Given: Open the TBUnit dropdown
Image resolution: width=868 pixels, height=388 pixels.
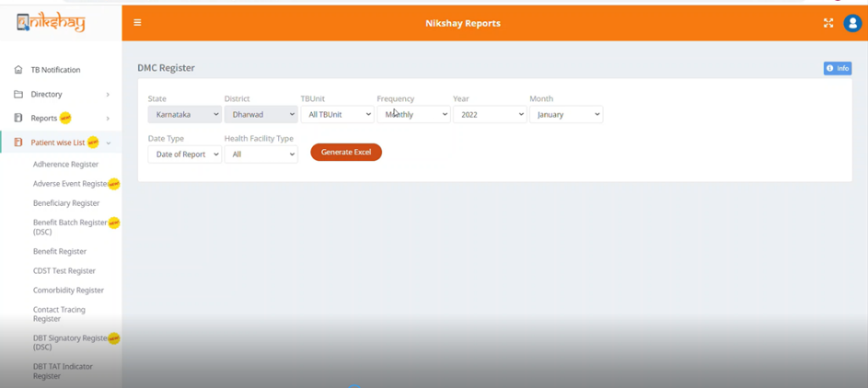Looking at the screenshot, I should click(x=337, y=114).
